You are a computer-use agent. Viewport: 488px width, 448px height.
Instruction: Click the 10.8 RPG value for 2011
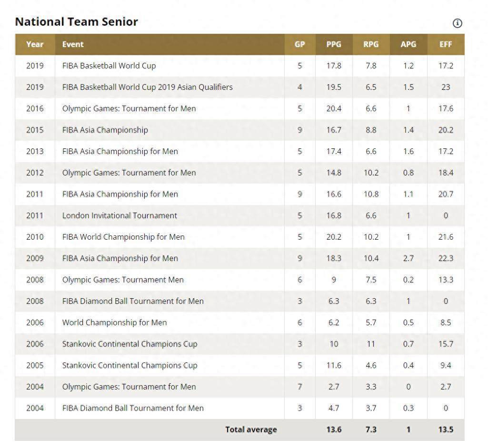371,194
